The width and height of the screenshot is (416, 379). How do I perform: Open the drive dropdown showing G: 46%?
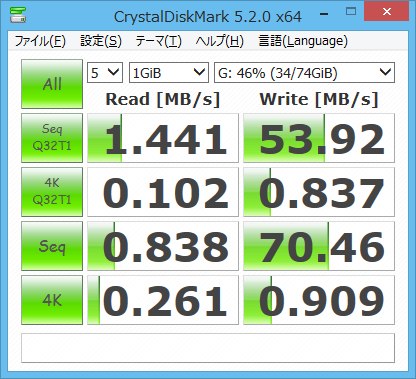[x=304, y=72]
